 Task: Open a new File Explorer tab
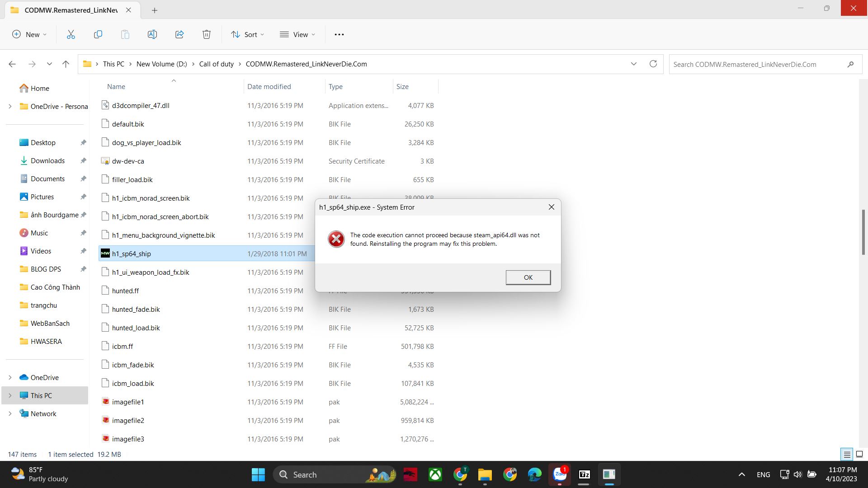pyautogui.click(x=155, y=10)
